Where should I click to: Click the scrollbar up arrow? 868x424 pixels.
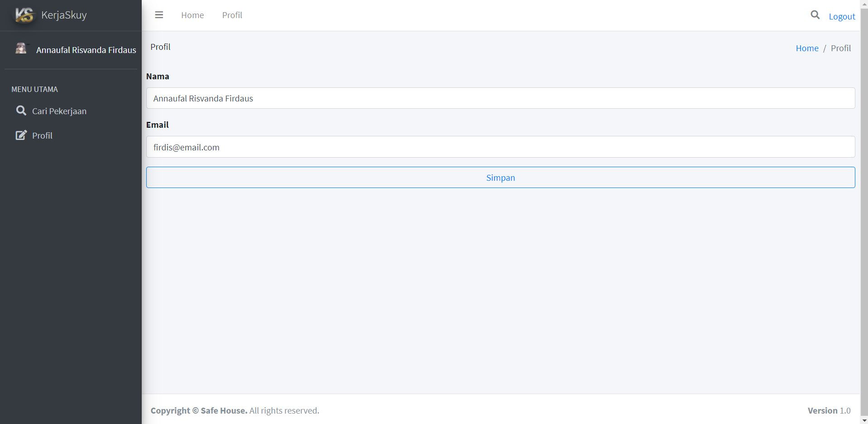[x=864, y=3]
